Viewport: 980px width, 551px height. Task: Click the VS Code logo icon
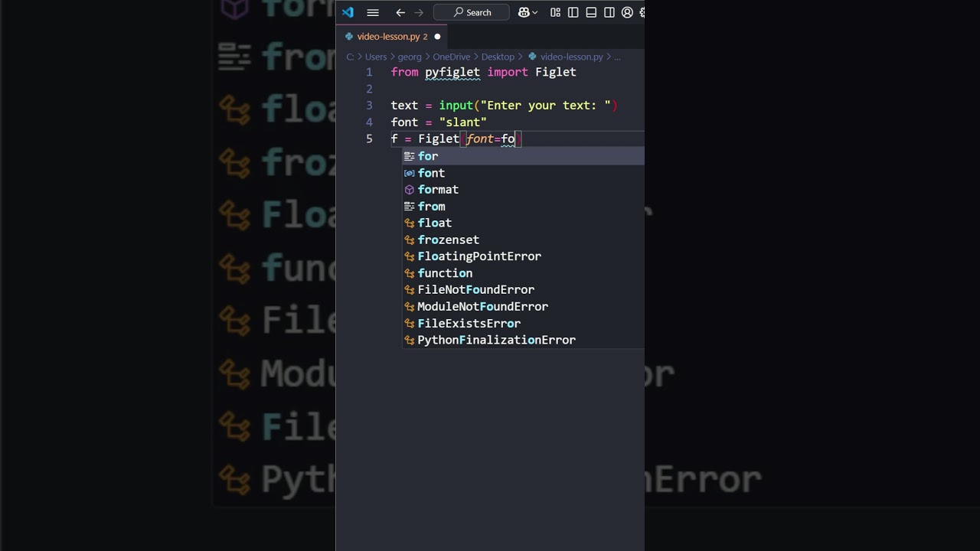[x=348, y=12]
